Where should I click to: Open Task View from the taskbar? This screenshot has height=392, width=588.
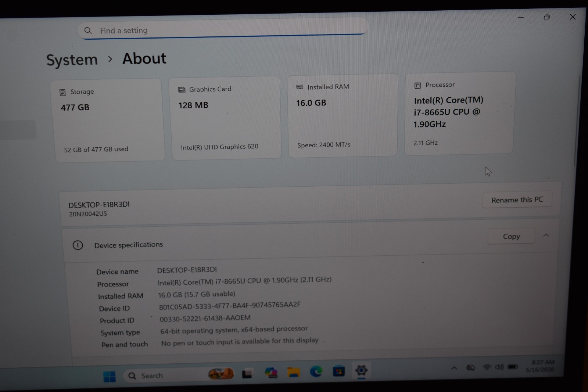pos(247,374)
